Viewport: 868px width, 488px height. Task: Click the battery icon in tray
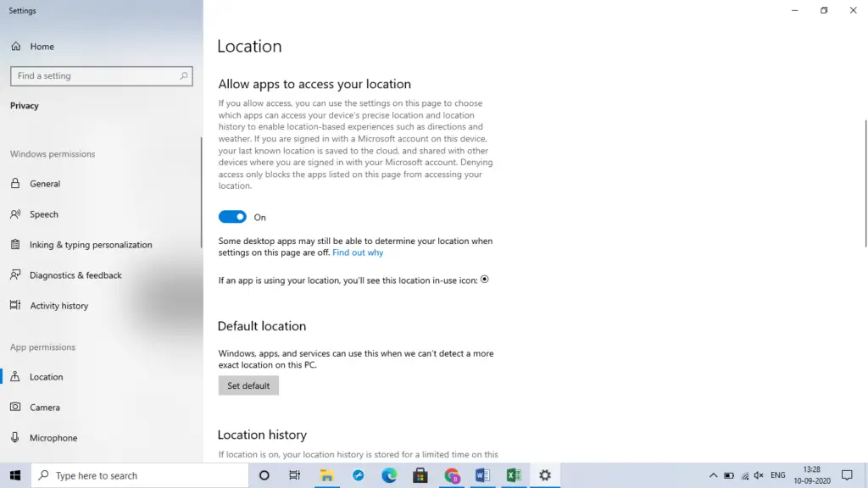729,475
